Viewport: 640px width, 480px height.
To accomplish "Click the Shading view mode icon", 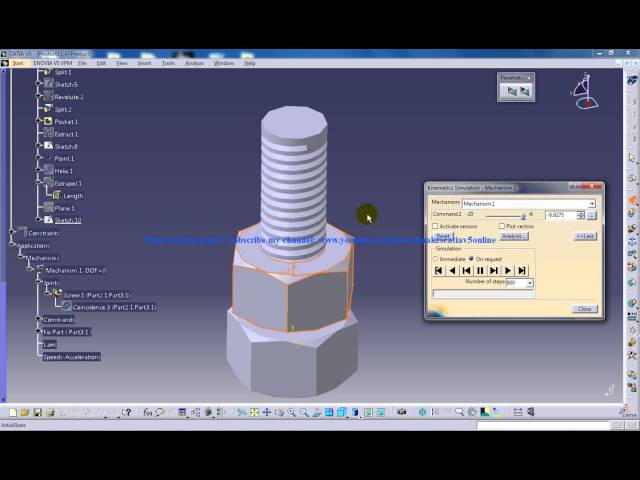I will click(x=355, y=412).
